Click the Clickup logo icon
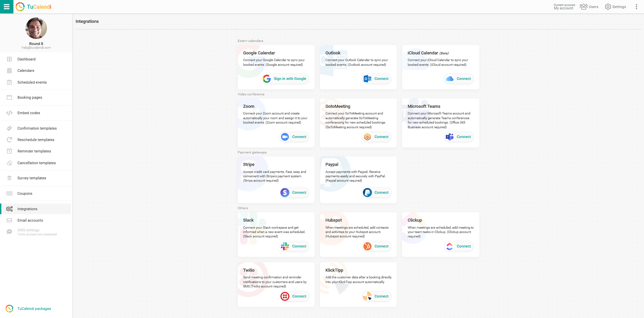This screenshot has height=318, width=644. point(449,246)
